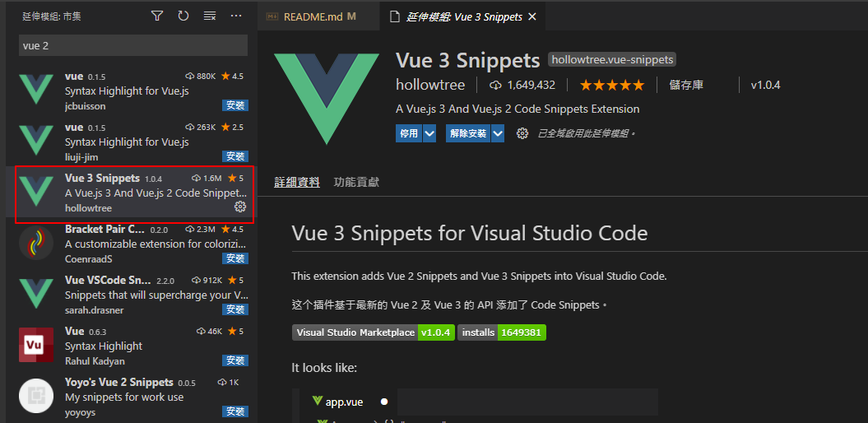This screenshot has width=868, height=423.
Task: Open the five-star rating reviews
Action: click(x=611, y=86)
